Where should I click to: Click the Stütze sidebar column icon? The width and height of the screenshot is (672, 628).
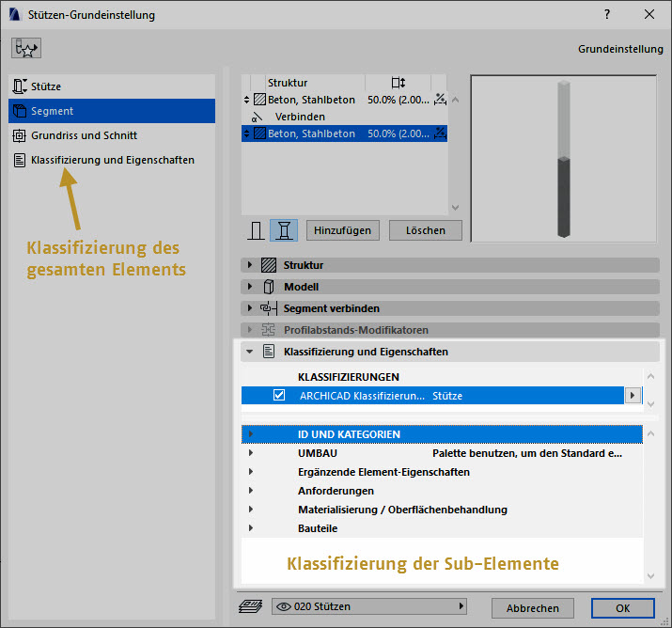pos(20,86)
